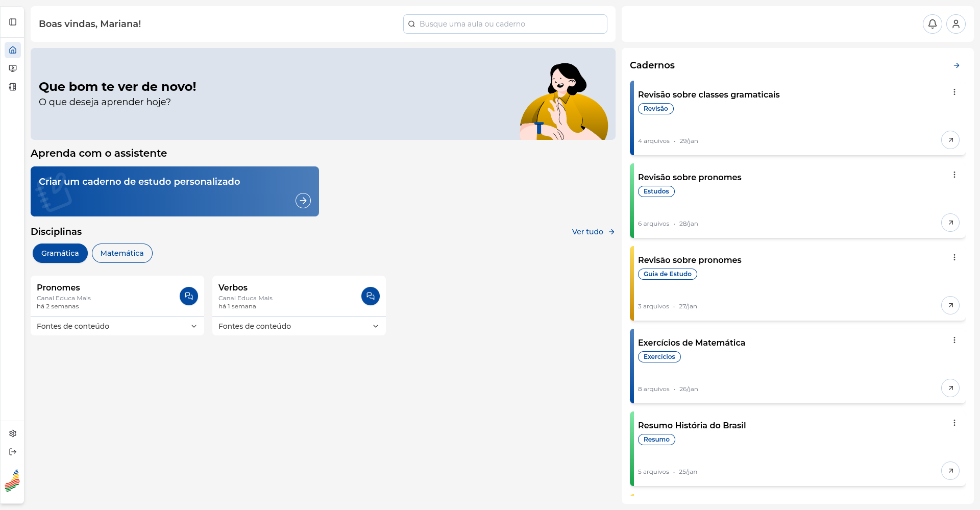
Task: Expand 'Fontes de conteúdo' on the Pronomes card
Action: 116,326
